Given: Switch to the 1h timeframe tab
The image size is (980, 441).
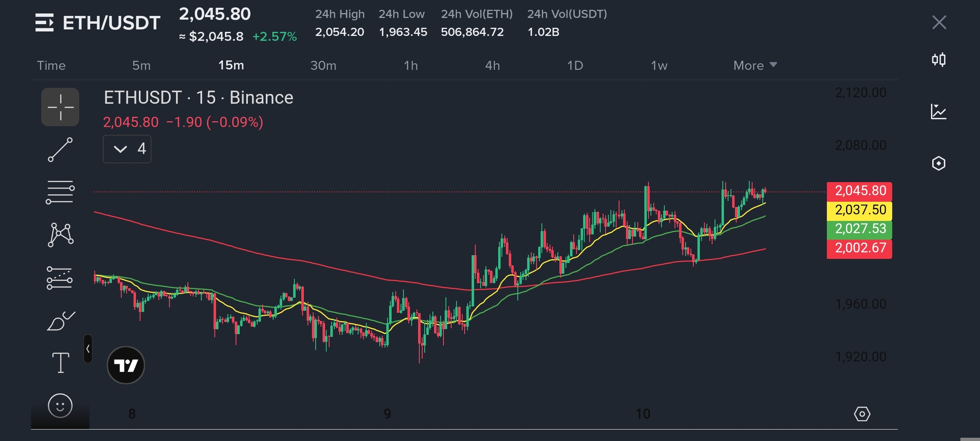Looking at the screenshot, I should pyautogui.click(x=411, y=65).
